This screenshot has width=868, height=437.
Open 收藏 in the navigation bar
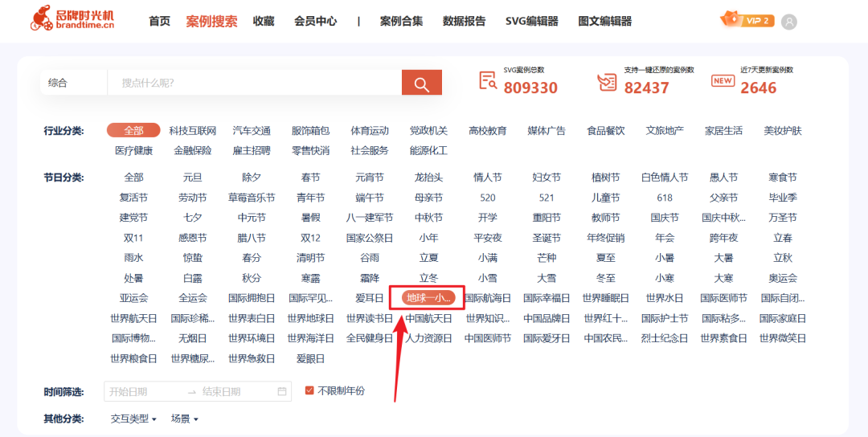point(264,22)
